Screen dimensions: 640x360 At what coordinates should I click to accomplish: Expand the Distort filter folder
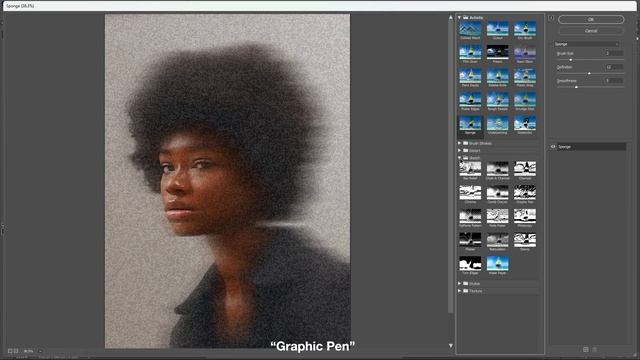tap(460, 151)
